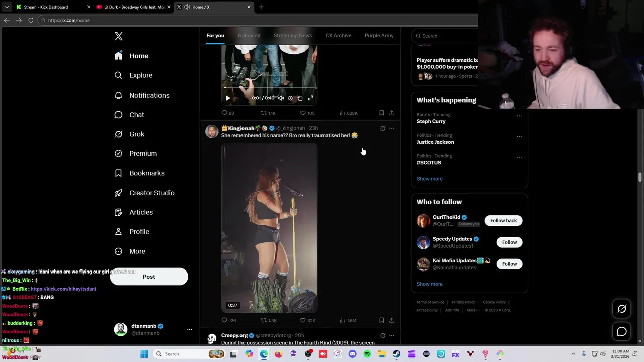Open more options on Kingjonah's post

click(x=392, y=128)
